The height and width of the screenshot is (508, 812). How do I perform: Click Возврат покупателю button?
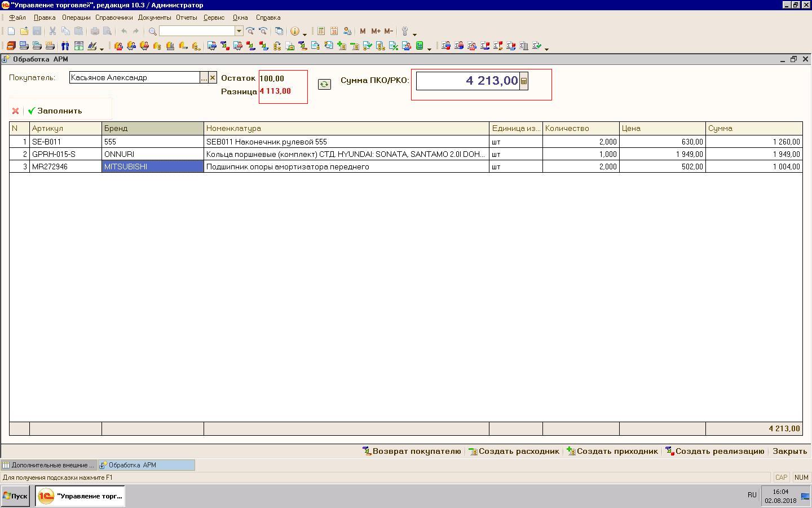point(412,451)
